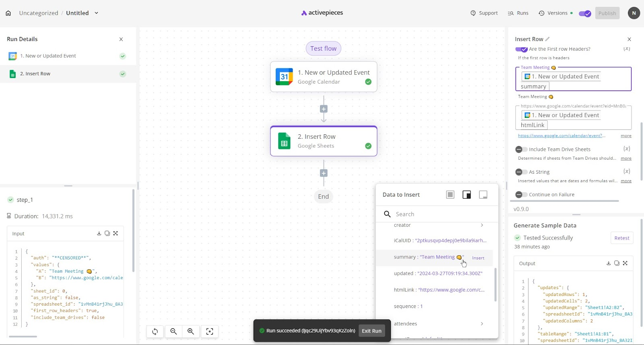Show more of As String description
644x345 pixels.
point(626,181)
